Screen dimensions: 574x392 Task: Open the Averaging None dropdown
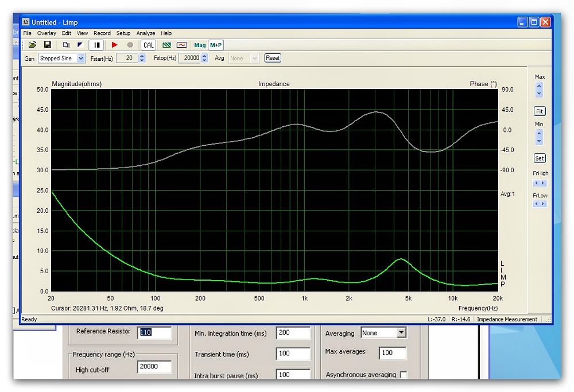click(401, 333)
